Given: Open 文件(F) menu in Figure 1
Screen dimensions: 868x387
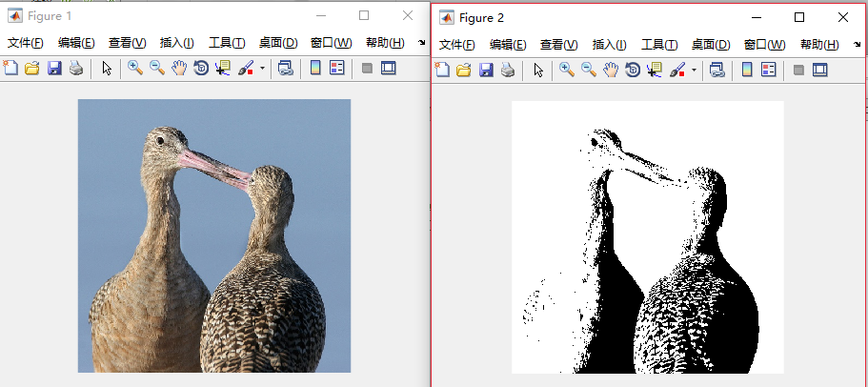Looking at the screenshot, I should (26, 43).
